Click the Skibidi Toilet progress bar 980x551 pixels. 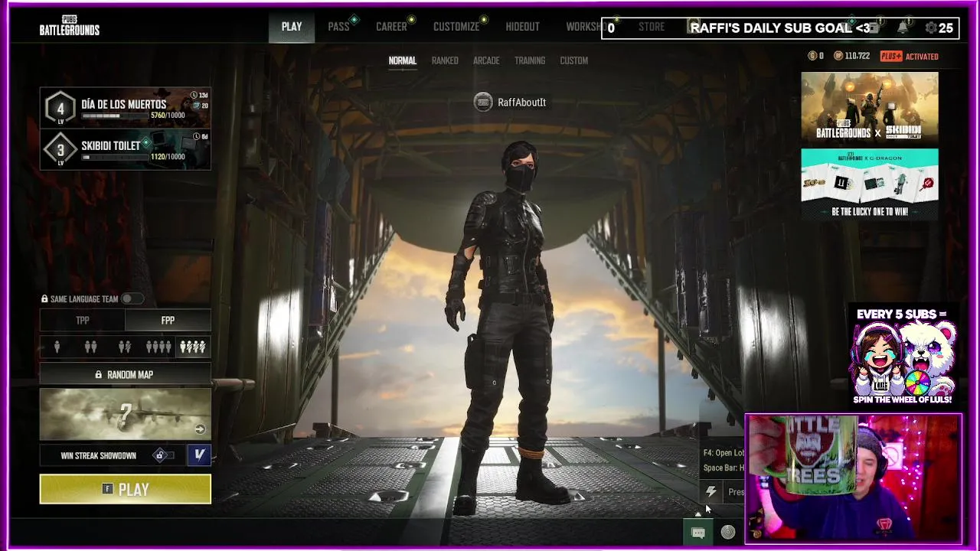click(x=114, y=157)
